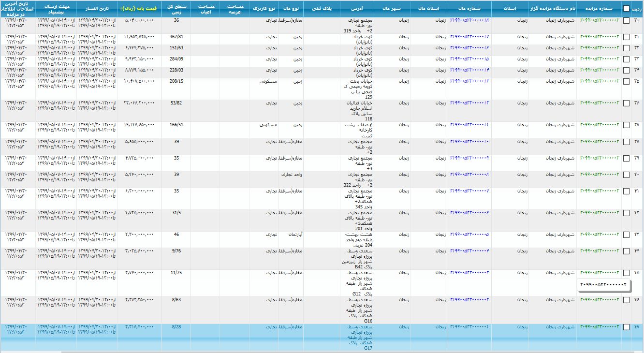Click the استان مال column header
The width and height of the screenshot is (644, 353).
click(x=428, y=9)
